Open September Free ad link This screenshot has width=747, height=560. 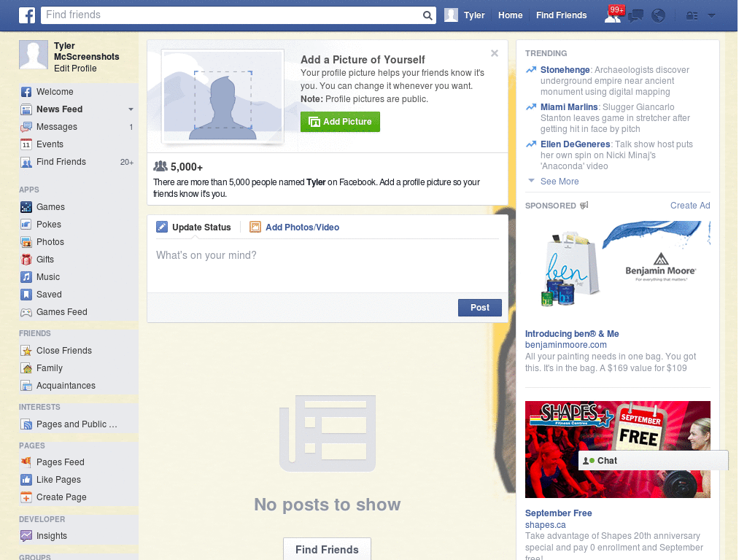pos(558,513)
